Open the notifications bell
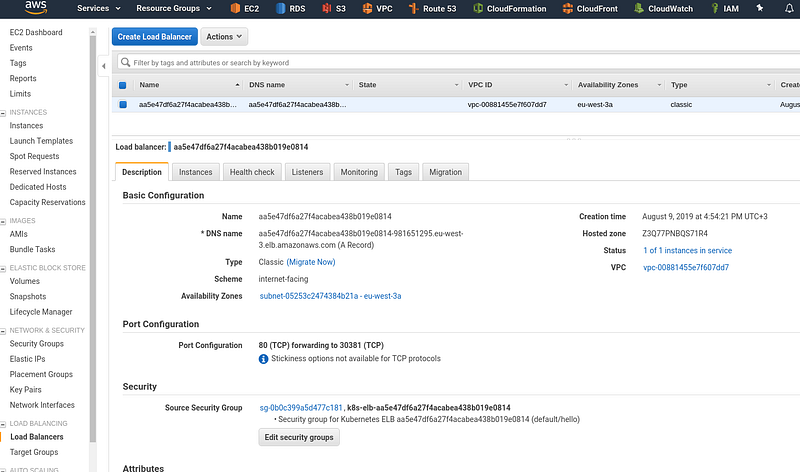 pyautogui.click(x=789, y=8)
